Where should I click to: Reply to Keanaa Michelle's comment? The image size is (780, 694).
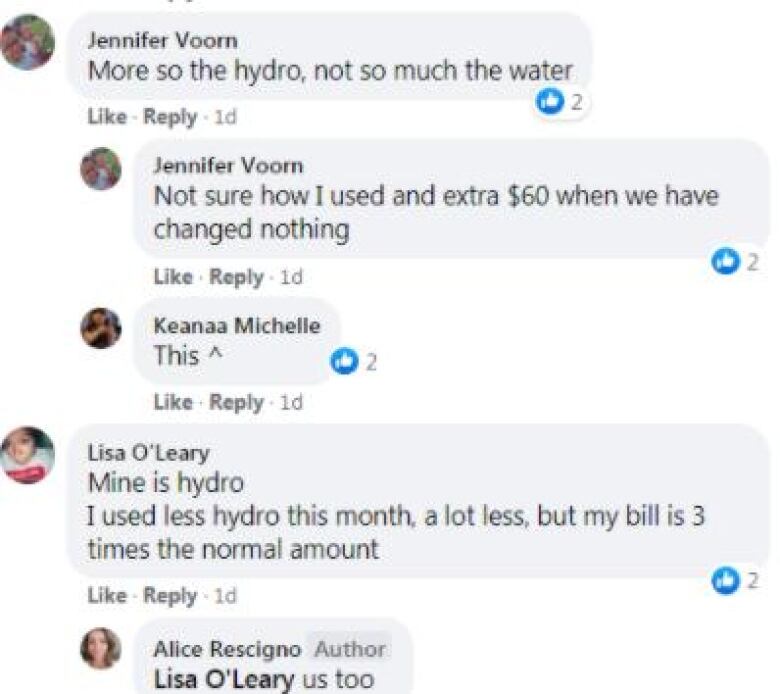(x=235, y=402)
